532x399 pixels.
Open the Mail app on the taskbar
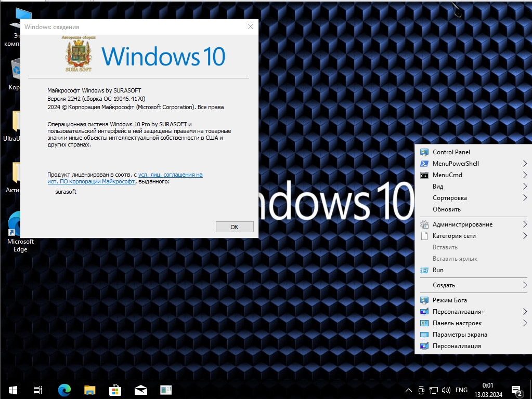[140, 390]
